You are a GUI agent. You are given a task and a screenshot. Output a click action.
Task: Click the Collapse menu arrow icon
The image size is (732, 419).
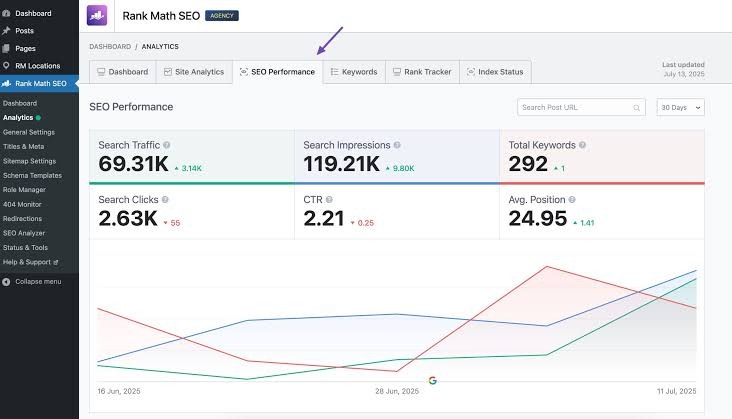pos(6,282)
